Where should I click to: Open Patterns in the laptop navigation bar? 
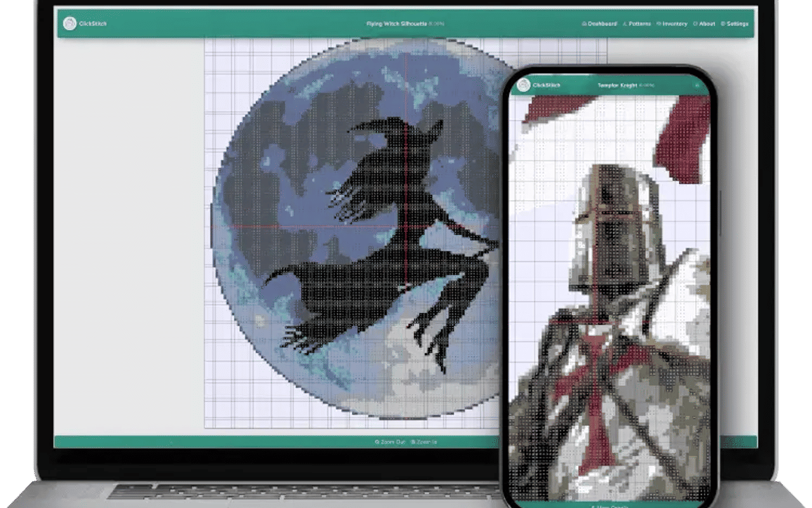click(637, 24)
